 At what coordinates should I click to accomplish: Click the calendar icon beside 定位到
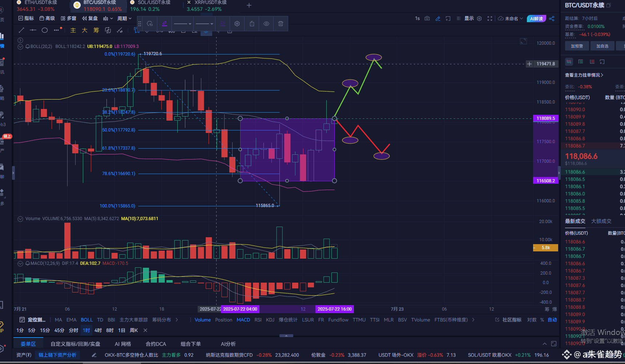22,320
